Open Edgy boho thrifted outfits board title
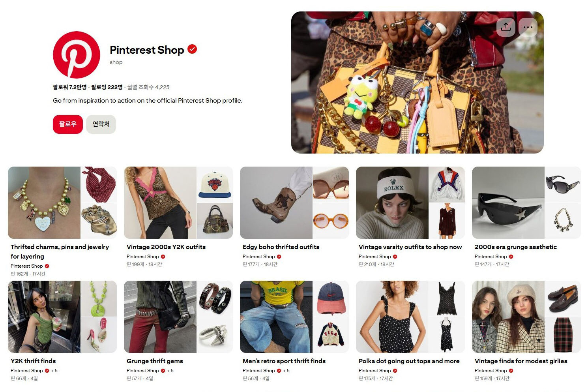 click(281, 247)
